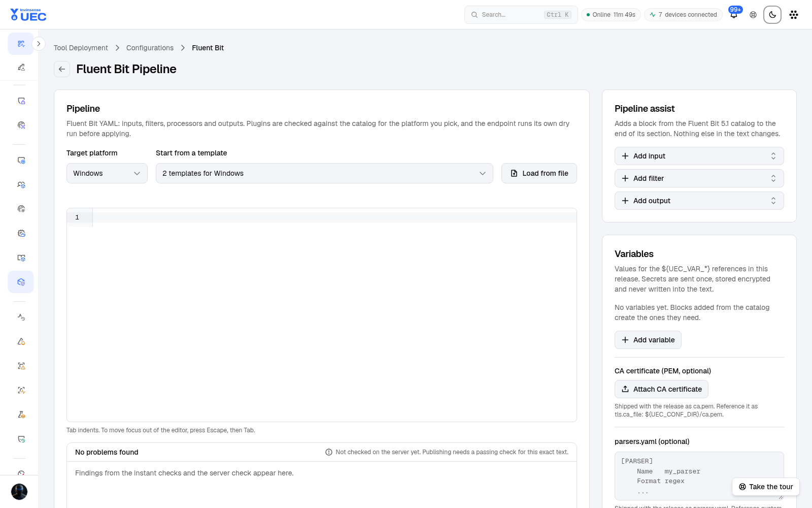The image size is (812, 508).
Task: Toggle dark mode with the moon button
Action: point(772,15)
